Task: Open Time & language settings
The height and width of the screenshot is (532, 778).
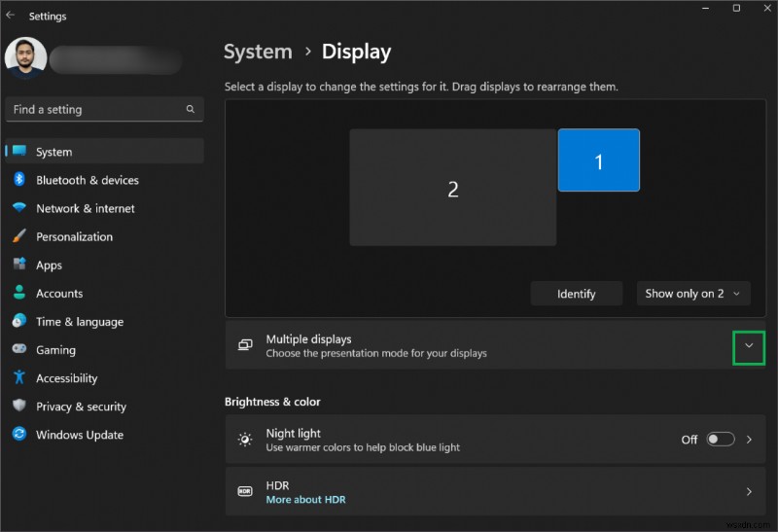Action: coord(105,321)
